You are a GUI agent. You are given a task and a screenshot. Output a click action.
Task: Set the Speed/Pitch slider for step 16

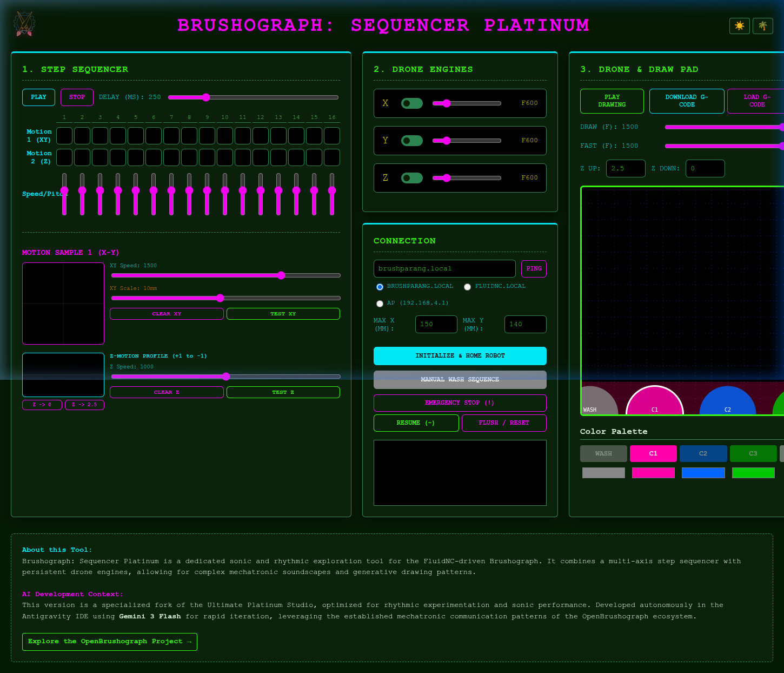pyautogui.click(x=332, y=194)
